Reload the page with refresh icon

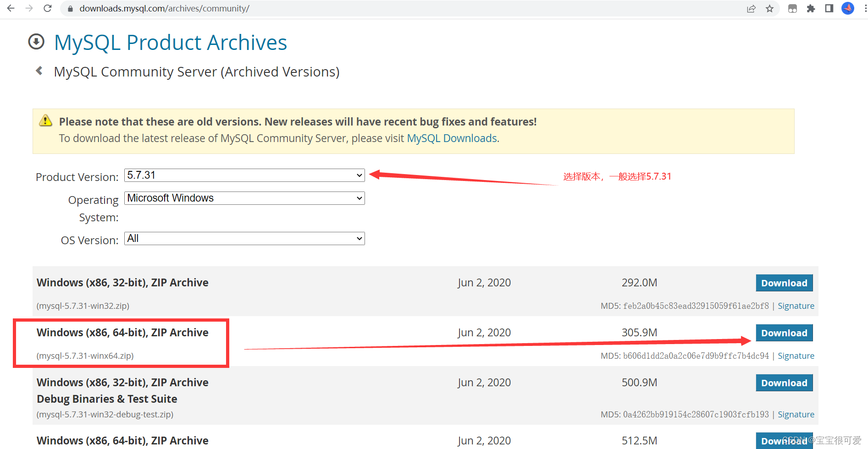pos(48,8)
